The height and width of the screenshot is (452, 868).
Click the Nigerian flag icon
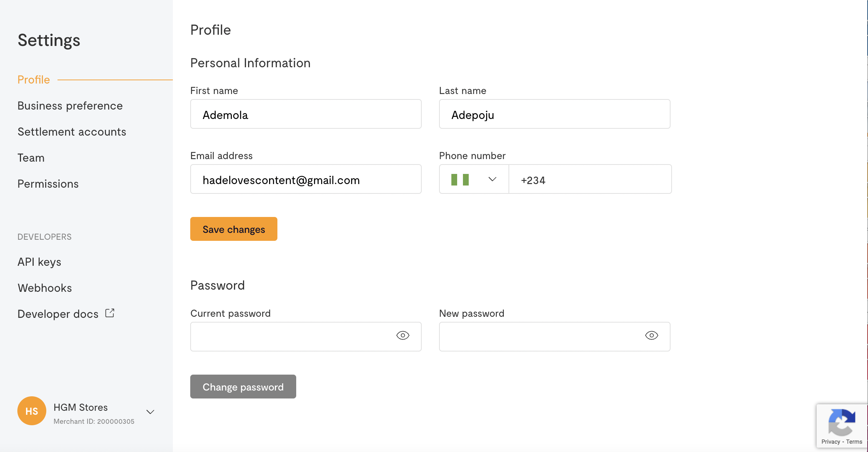coord(460,180)
